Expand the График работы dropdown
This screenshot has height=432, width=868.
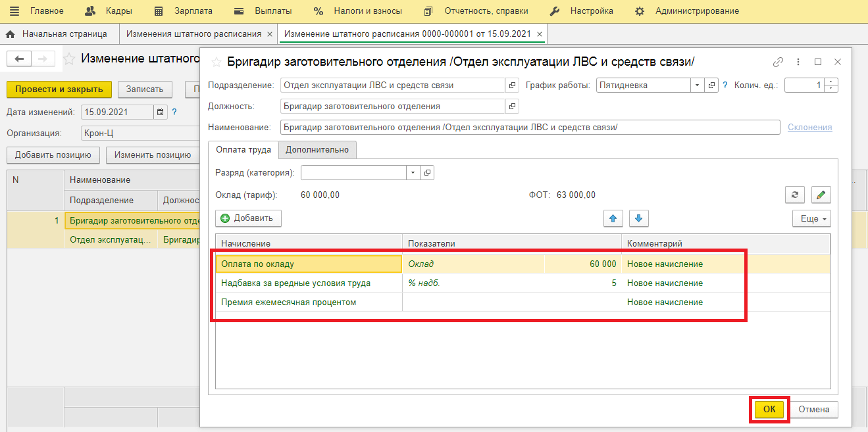(x=696, y=85)
